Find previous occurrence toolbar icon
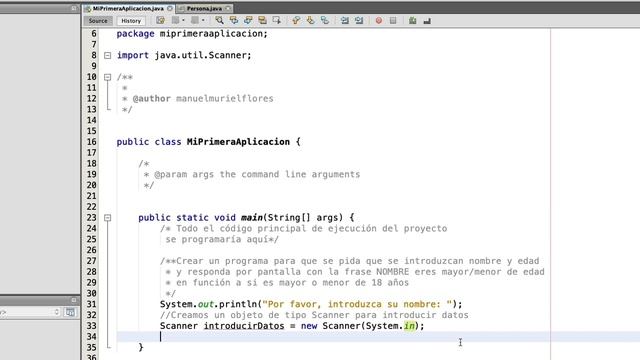 point(234,20)
